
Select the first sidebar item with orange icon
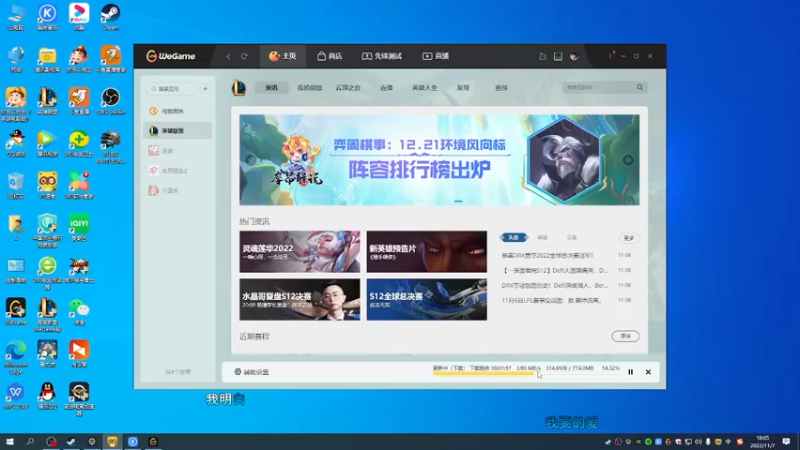(x=177, y=111)
